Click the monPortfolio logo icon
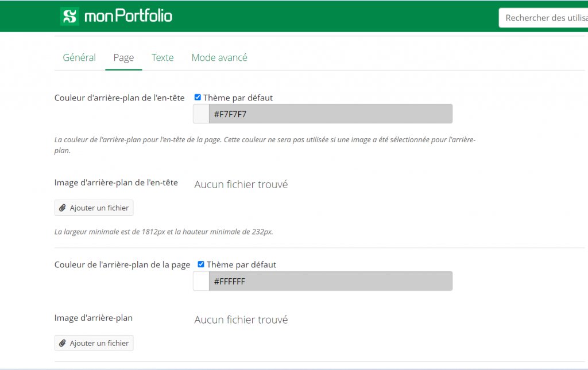588x370 pixels. coord(69,16)
